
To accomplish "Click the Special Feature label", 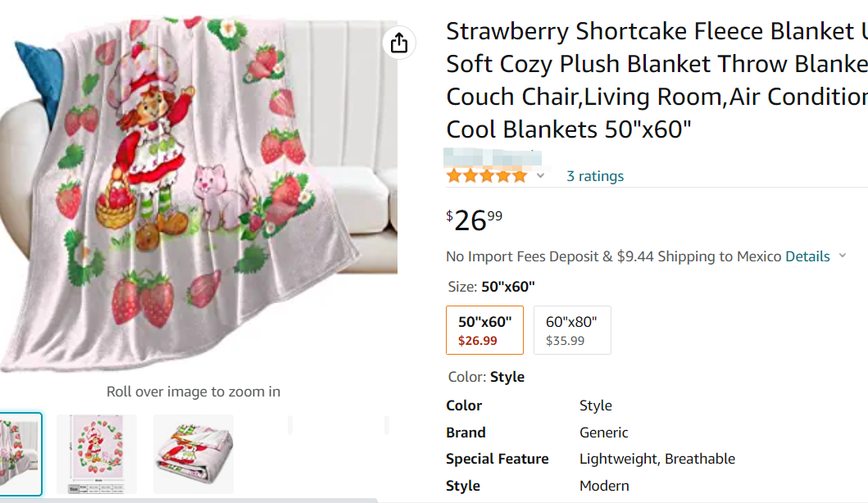I will click(497, 459).
